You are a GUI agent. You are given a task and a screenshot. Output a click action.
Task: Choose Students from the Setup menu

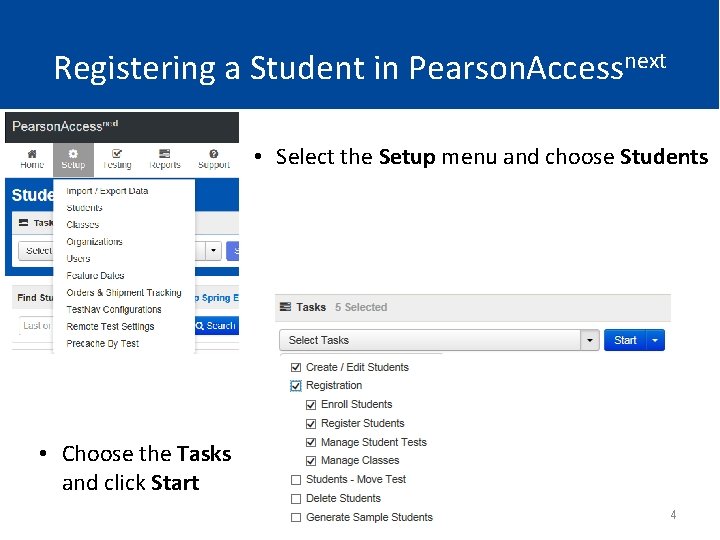[85, 208]
